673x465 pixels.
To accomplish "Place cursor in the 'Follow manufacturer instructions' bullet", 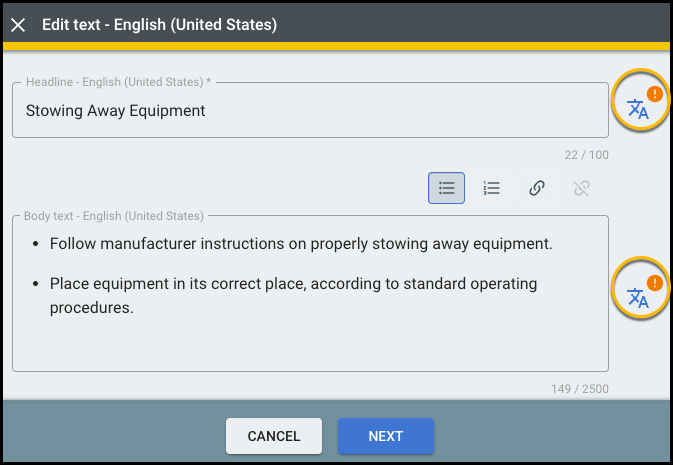I will click(x=300, y=243).
